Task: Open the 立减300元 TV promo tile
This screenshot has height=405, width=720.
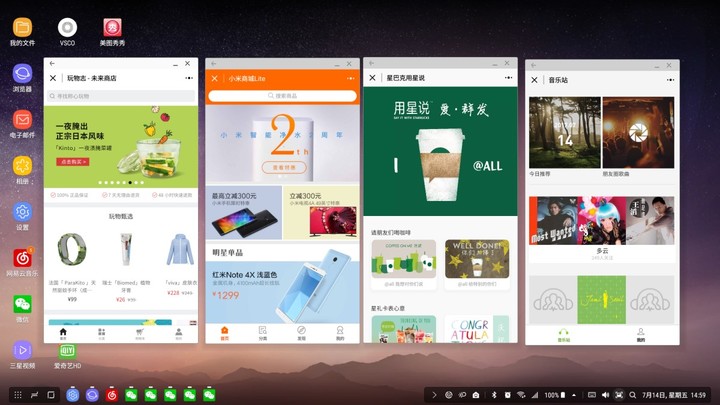Action: [x=321, y=213]
